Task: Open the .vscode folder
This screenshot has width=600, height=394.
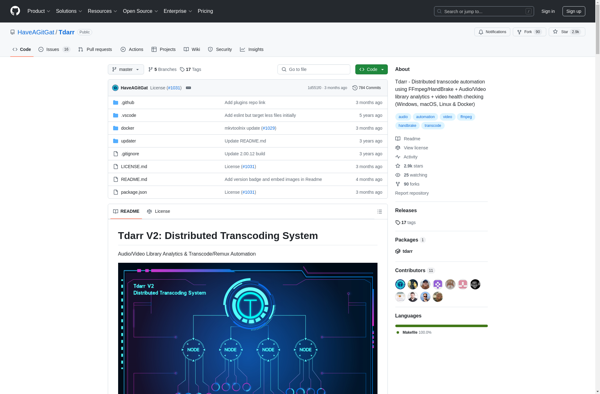Action: [128, 115]
